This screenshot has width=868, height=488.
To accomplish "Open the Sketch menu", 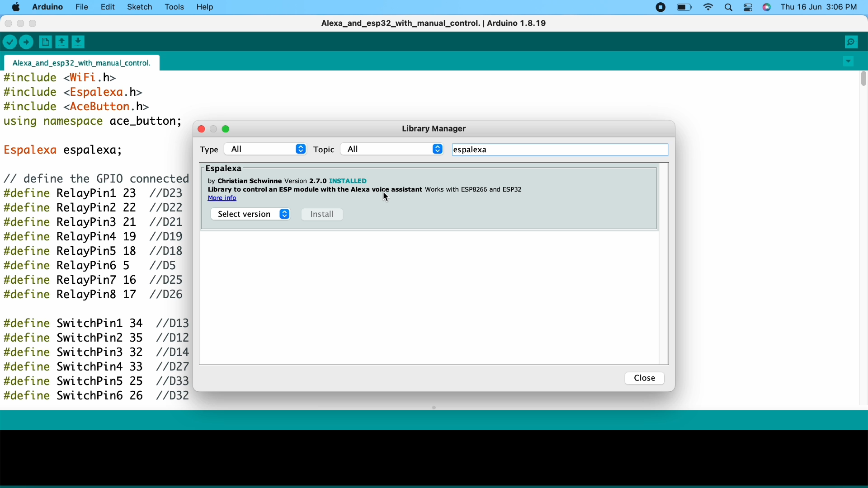I will 140,7.
